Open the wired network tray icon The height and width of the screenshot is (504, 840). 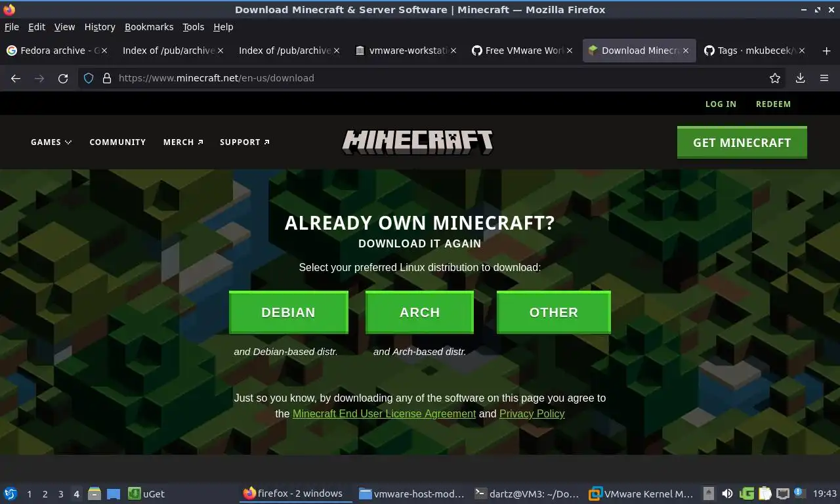pos(783,493)
